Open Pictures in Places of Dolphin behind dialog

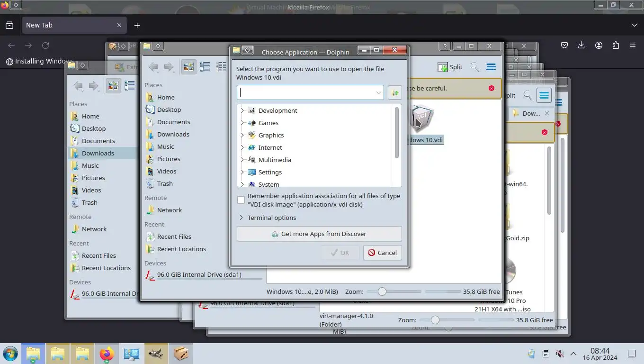pyautogui.click(x=169, y=159)
